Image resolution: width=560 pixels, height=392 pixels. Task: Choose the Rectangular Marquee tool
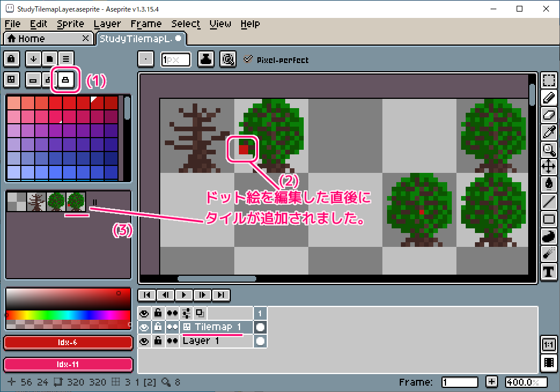pos(548,80)
